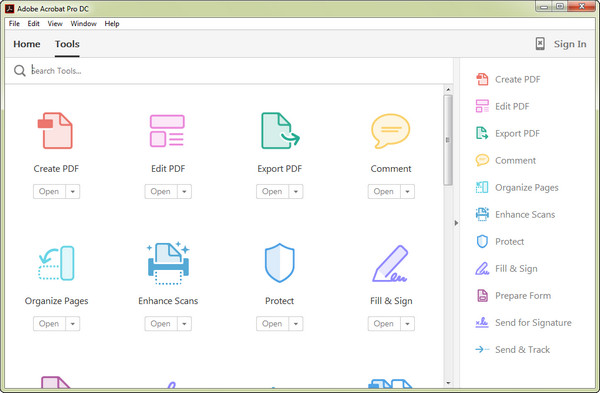Click the large Organize Pages icon
The width and height of the screenshot is (600, 393).
coord(56,263)
